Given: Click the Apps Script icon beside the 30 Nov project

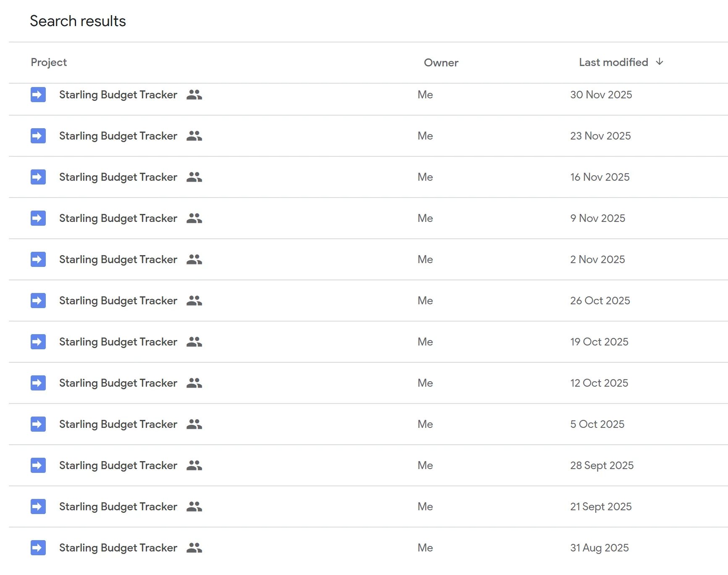Looking at the screenshot, I should point(38,95).
